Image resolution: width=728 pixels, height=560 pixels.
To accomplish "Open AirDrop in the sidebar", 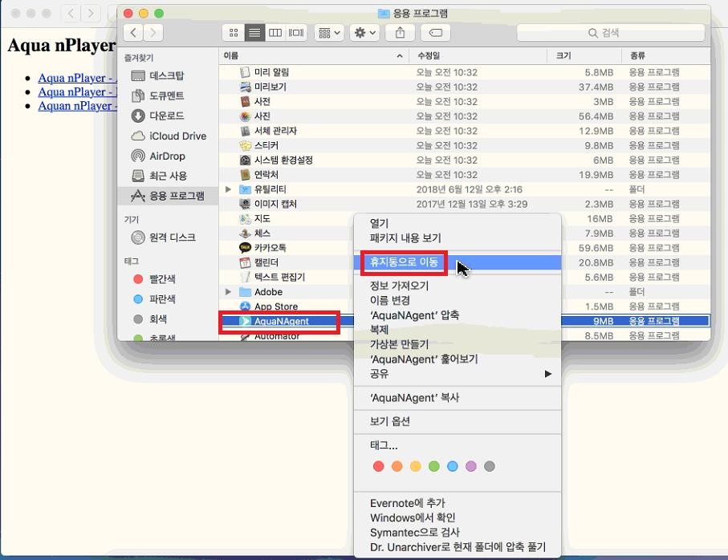I will coord(168,156).
